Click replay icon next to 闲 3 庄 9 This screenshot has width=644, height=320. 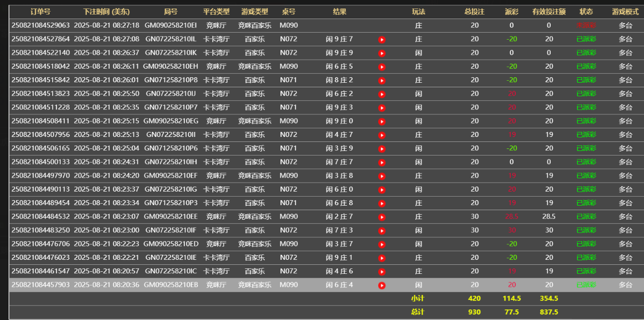[382, 148]
